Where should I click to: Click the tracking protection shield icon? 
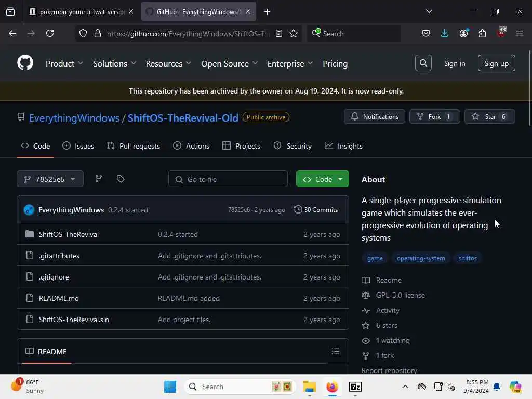(83, 33)
